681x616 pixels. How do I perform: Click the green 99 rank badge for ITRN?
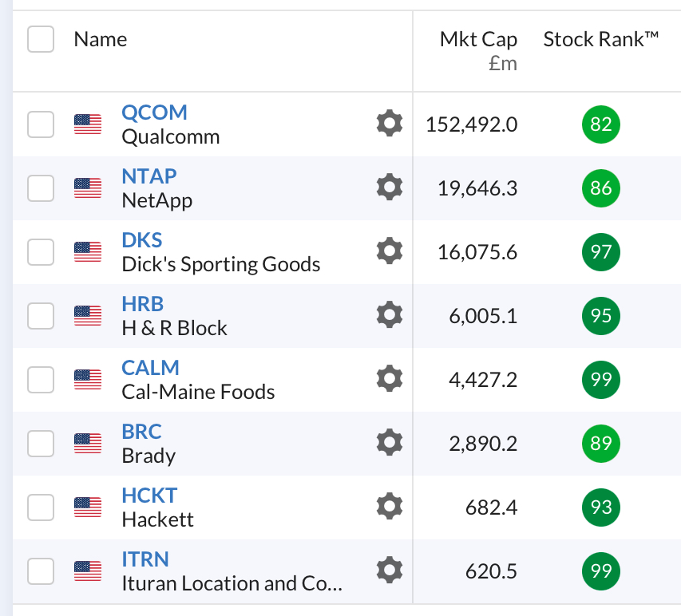point(601,571)
